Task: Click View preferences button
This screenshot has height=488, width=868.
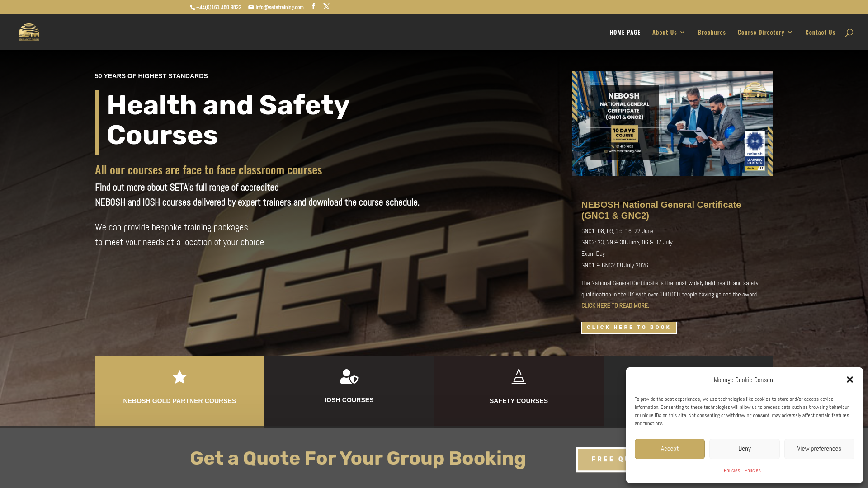Action: point(819,449)
